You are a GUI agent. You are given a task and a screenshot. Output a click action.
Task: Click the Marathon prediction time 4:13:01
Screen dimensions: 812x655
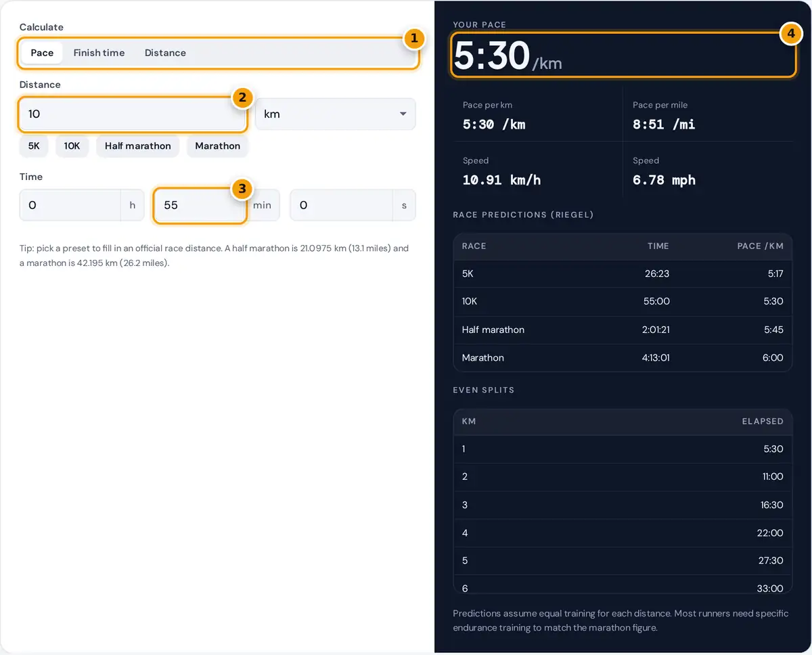point(656,357)
